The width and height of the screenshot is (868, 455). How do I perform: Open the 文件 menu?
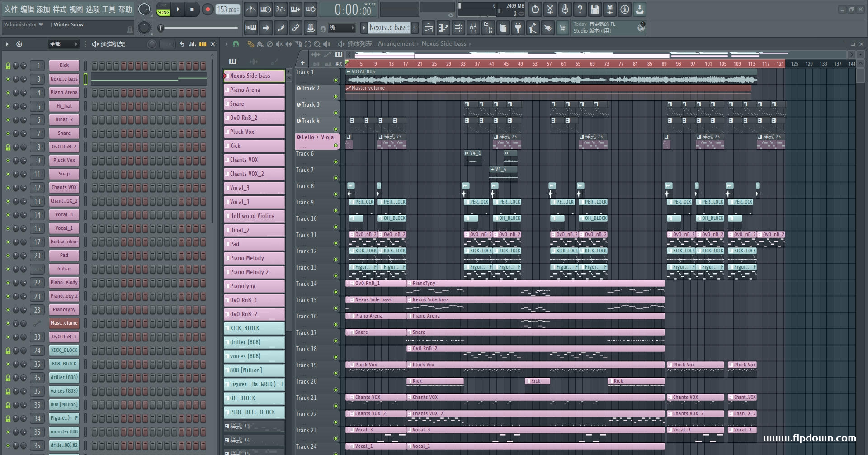click(x=10, y=9)
